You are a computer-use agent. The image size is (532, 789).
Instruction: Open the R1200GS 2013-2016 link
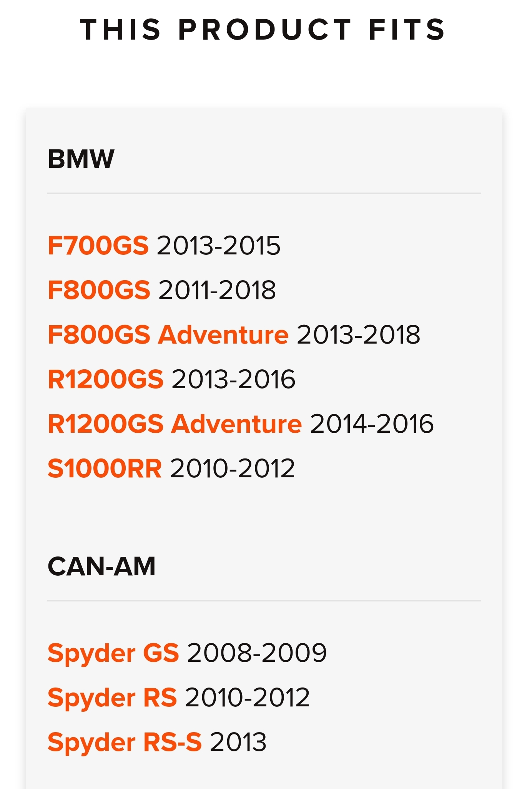106,379
